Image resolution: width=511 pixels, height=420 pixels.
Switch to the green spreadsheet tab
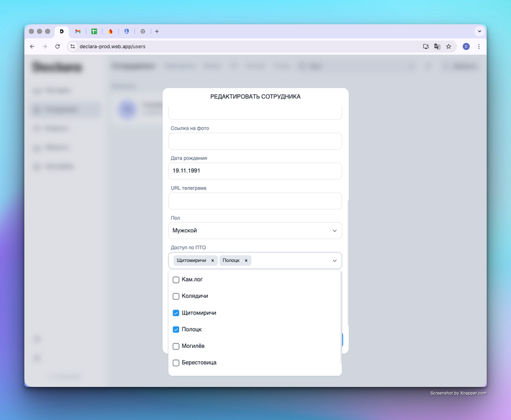94,31
